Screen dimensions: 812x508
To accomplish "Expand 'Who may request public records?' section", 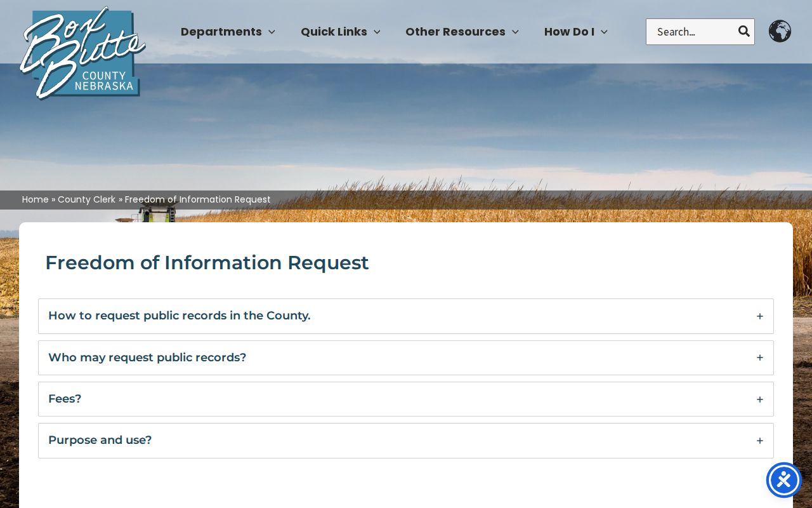I will (x=406, y=358).
